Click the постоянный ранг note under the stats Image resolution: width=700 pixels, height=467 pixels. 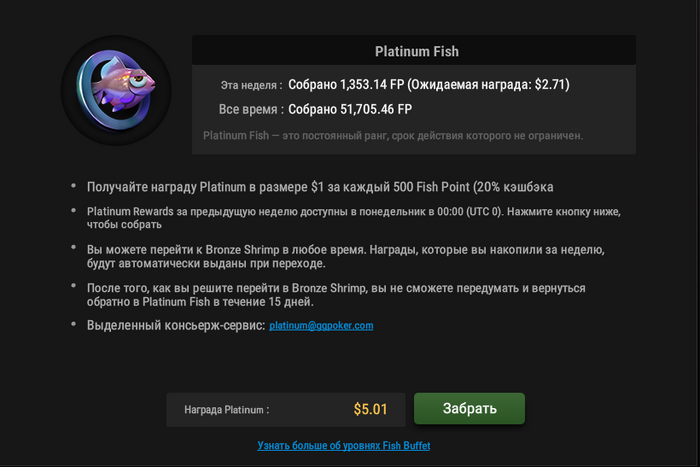[x=393, y=136]
